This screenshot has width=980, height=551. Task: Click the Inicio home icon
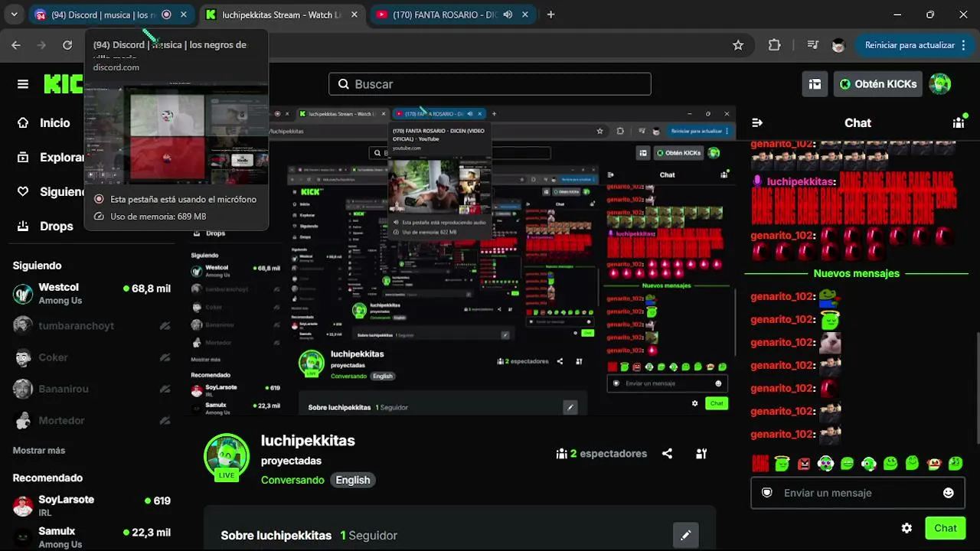23,122
